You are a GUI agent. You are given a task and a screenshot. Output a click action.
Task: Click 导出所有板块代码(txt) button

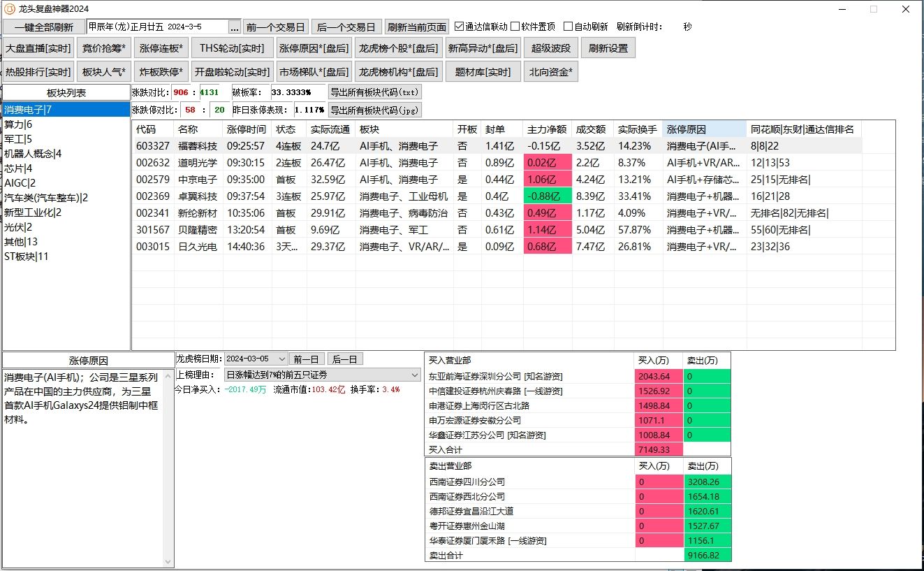point(375,92)
